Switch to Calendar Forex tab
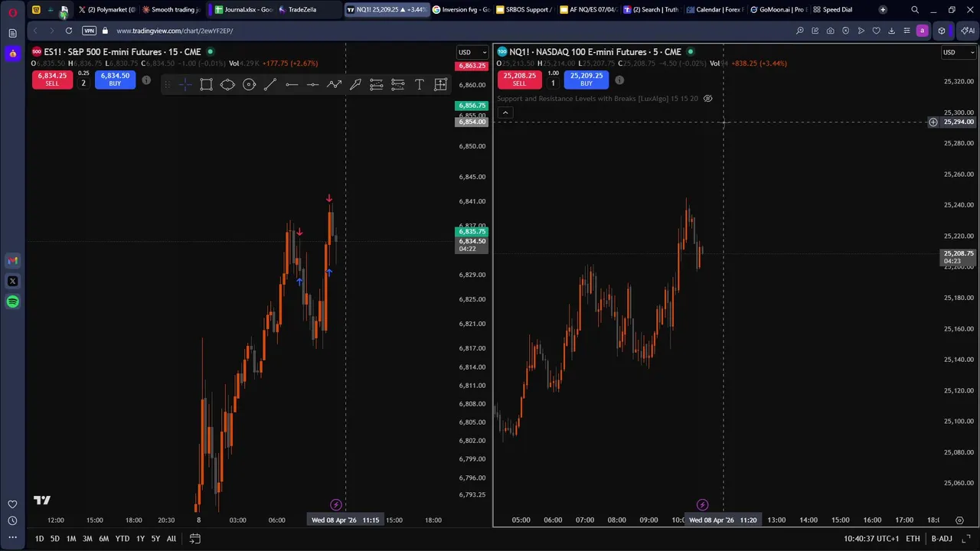This screenshot has width=980, height=551. [715, 10]
